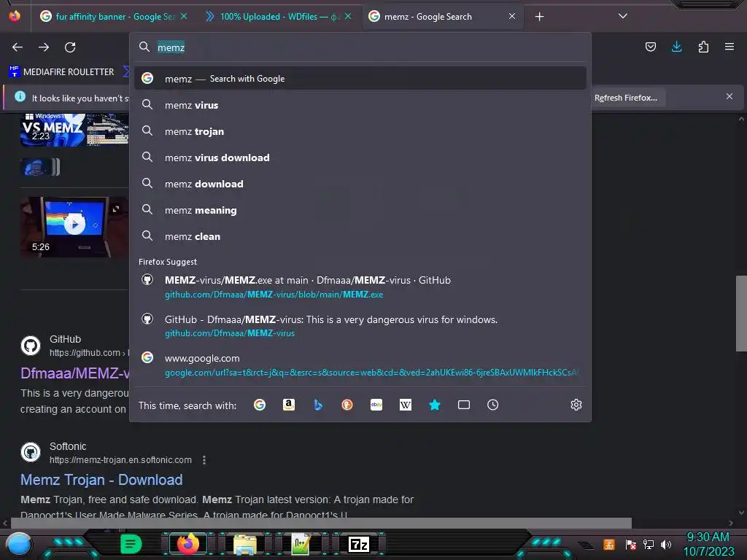The width and height of the screenshot is (747, 560).
Task: Search this time with DuckDuckGo icon
Action: point(347,405)
